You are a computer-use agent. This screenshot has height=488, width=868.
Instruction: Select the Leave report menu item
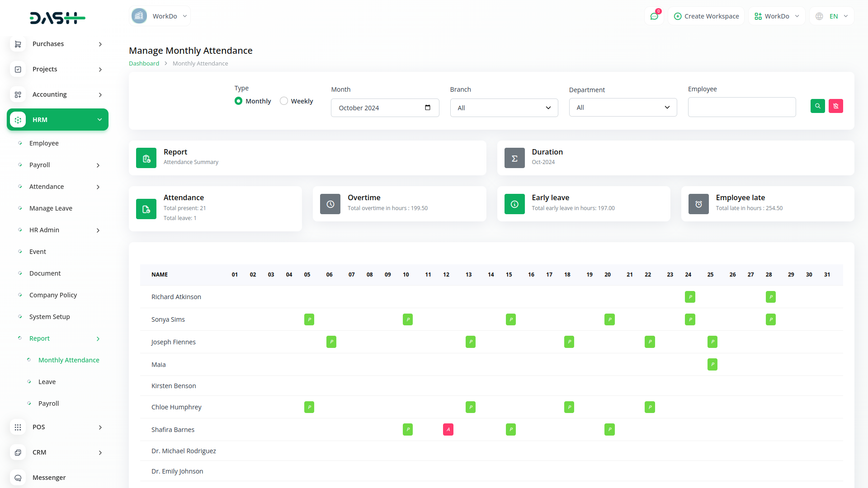(x=47, y=381)
